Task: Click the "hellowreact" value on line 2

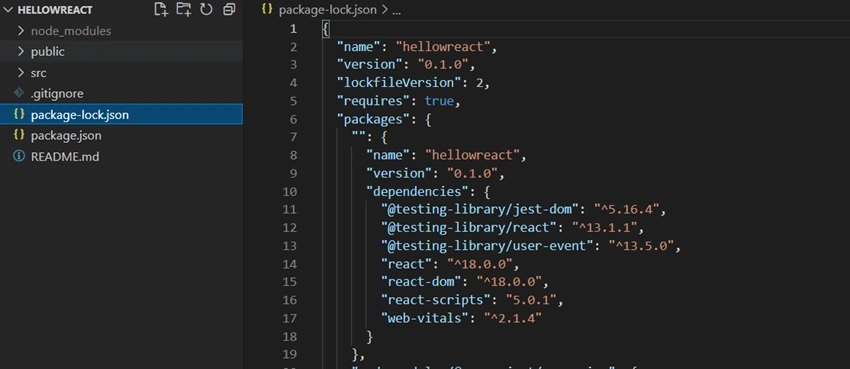Action: click(x=444, y=47)
